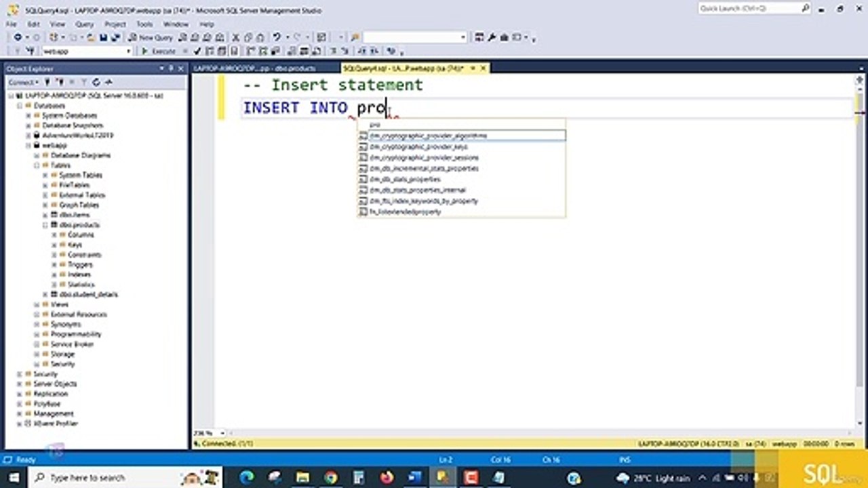
Task: Click the Refresh icon in Object Explorer toolbar
Action: [x=96, y=82]
